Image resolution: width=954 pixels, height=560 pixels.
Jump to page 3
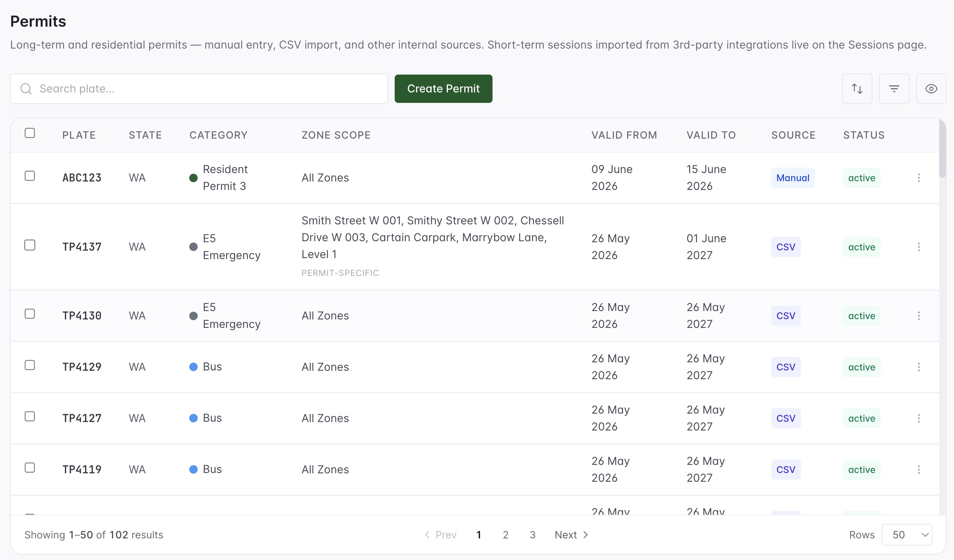(x=533, y=535)
